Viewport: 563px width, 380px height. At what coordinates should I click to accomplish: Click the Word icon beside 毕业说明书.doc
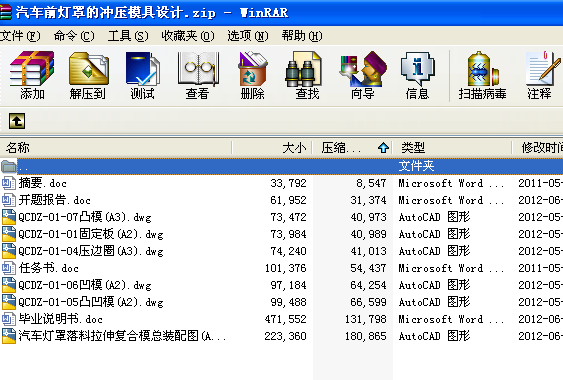[9, 319]
